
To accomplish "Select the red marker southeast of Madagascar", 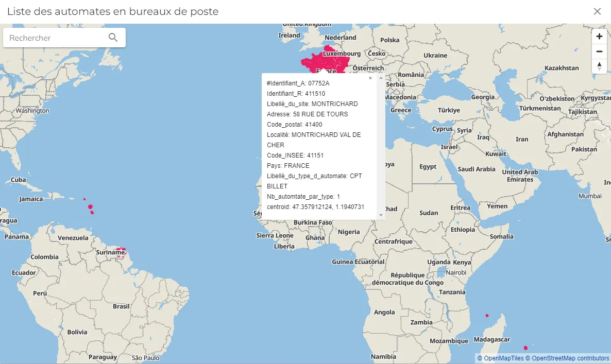I will click(x=525, y=348).
